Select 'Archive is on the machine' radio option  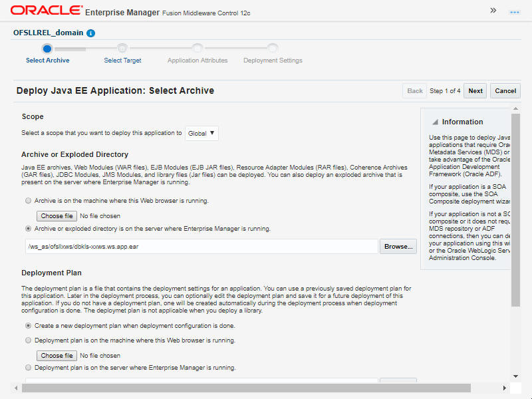coord(28,201)
